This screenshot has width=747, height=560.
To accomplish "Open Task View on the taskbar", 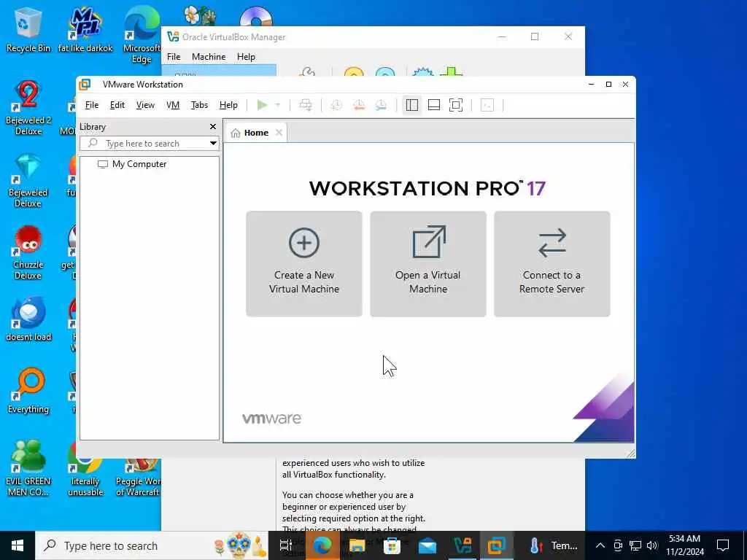I will [285, 545].
